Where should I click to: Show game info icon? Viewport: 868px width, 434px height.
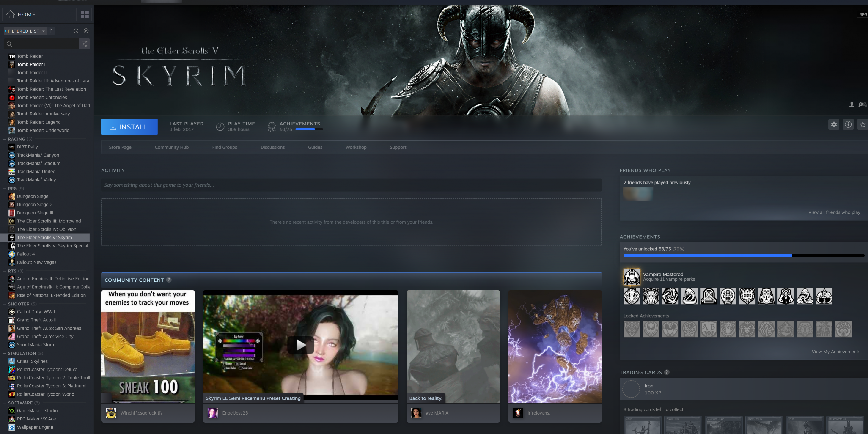(848, 125)
